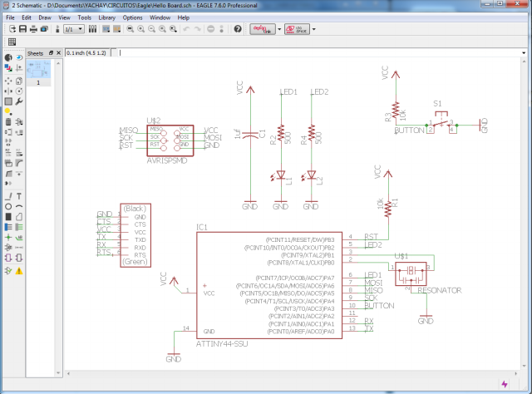This screenshot has width=532, height=394.
Task: Open the sheet selector 1/1 dropdown
Action: click(x=74, y=29)
